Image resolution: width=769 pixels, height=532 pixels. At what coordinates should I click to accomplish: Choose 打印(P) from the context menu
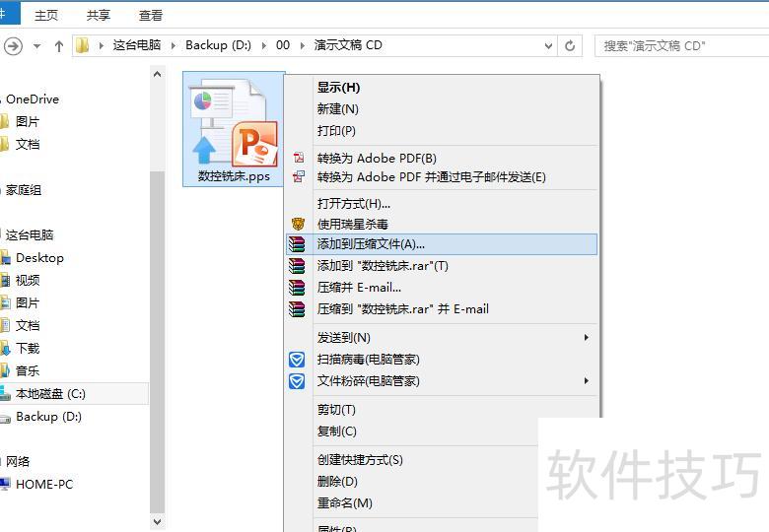pos(442,130)
